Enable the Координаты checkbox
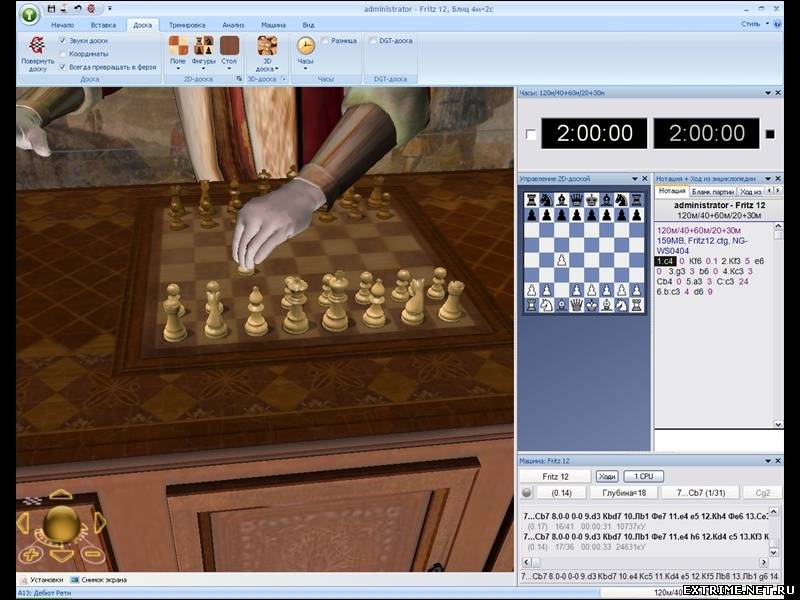 tap(63, 54)
